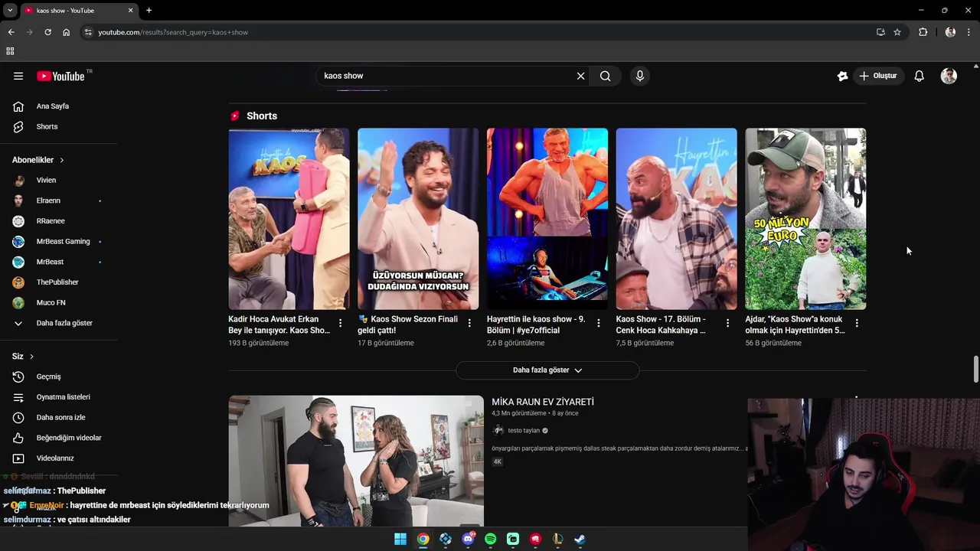Open the Kadir Hoca Avukat Erkan short thumbnail
This screenshot has height=551, width=980.
point(289,219)
